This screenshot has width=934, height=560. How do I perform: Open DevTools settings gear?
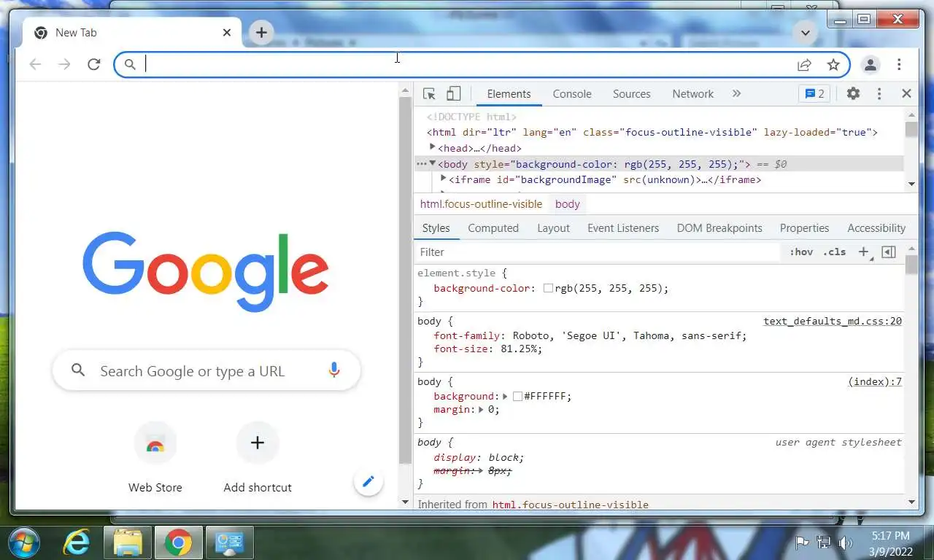(x=853, y=93)
